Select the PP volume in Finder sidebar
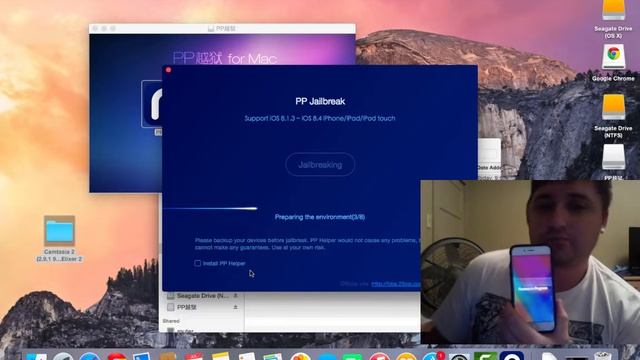 187,307
